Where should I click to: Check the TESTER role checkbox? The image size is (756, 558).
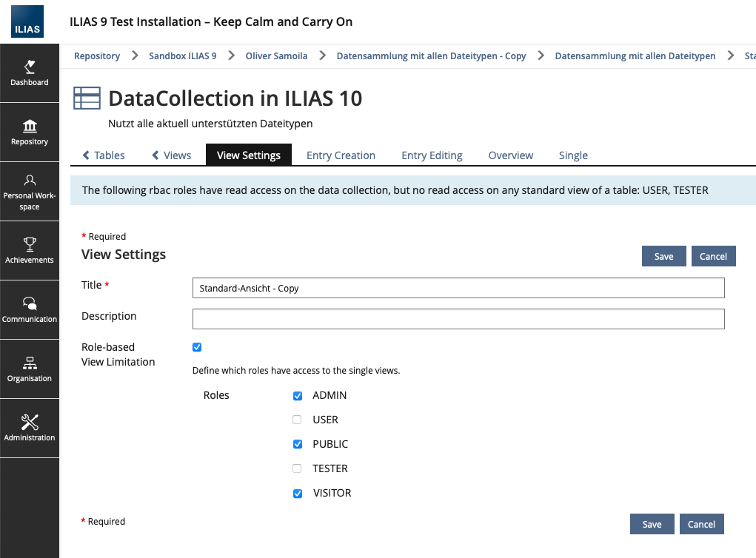pos(298,469)
